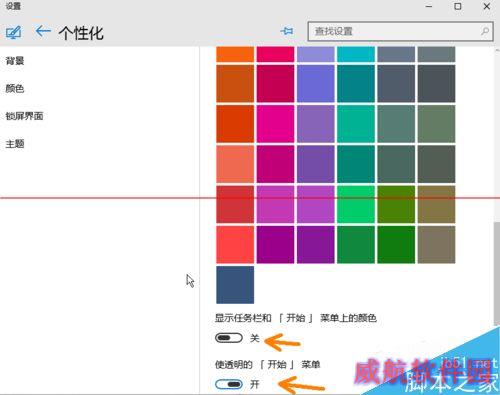
Task: Click the back arrow icon
Action: click(43, 32)
